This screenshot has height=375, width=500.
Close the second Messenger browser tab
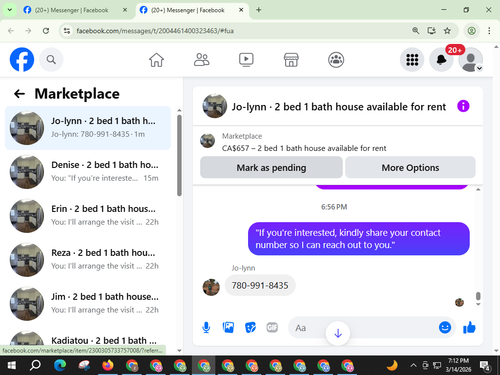[241, 10]
